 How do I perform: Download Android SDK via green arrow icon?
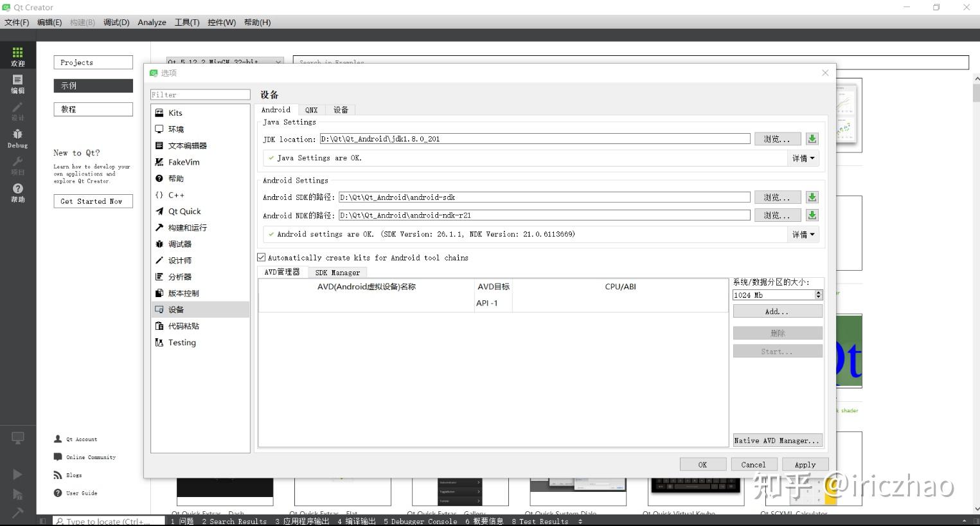pyautogui.click(x=812, y=197)
